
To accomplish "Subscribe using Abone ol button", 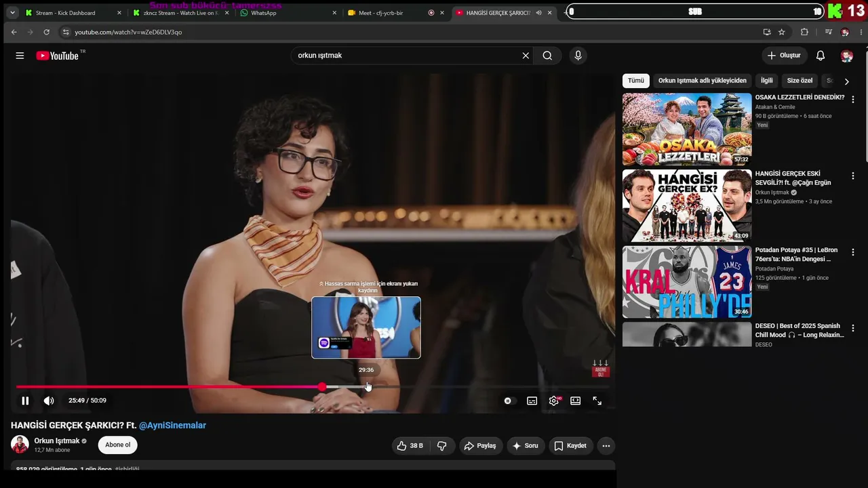I will tap(118, 445).
